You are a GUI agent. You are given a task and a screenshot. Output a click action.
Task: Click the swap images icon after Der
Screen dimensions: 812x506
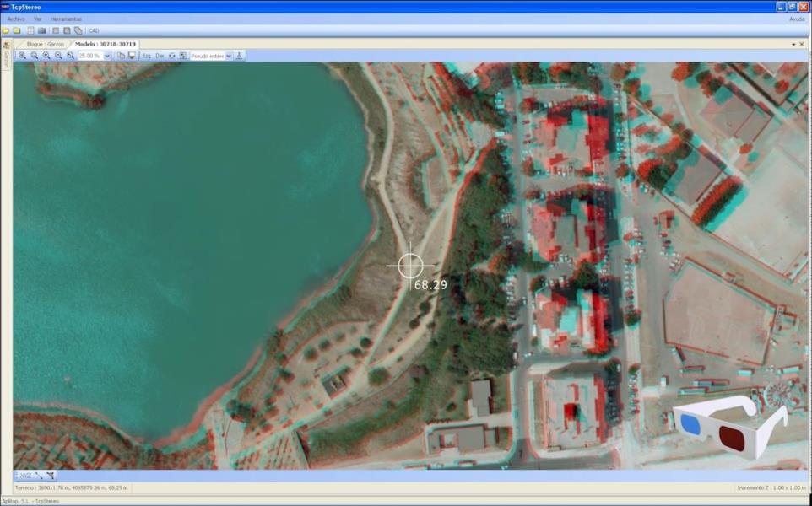(x=171, y=56)
